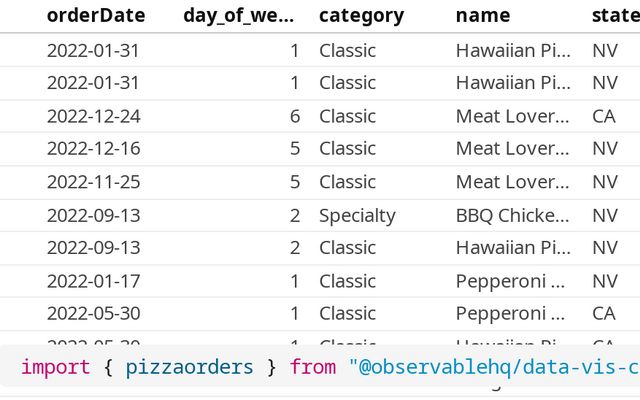Click the Hawaiian Pizza name in the 2022-09-13 row
The image size is (640, 400).
tap(512, 248)
